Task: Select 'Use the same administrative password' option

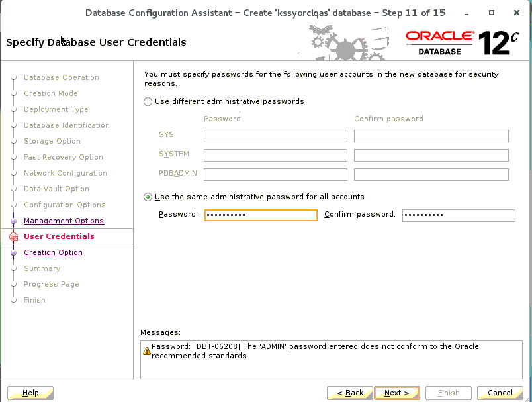Action: tap(148, 197)
